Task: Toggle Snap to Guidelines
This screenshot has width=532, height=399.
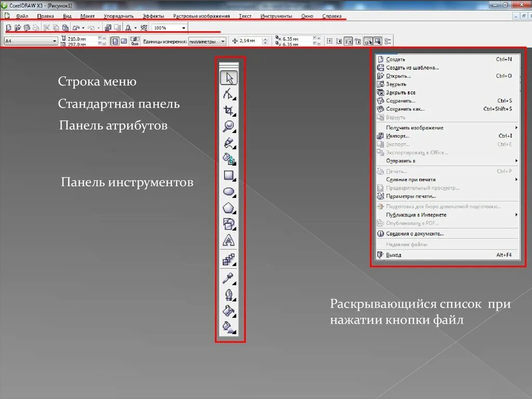Action: click(339, 42)
